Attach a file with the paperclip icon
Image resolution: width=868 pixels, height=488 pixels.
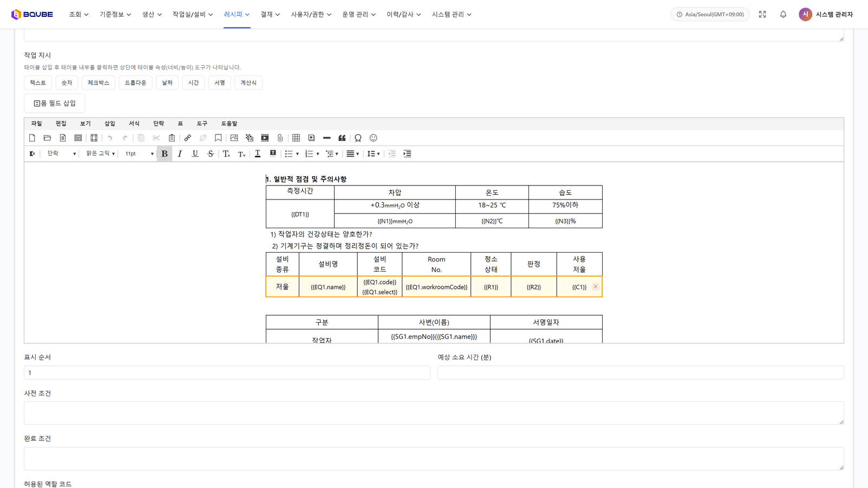click(280, 138)
